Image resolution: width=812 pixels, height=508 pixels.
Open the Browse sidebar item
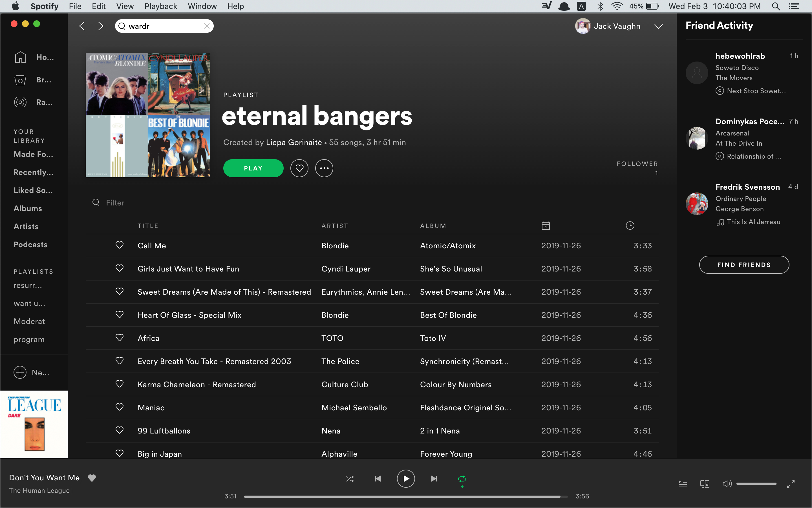(33, 80)
